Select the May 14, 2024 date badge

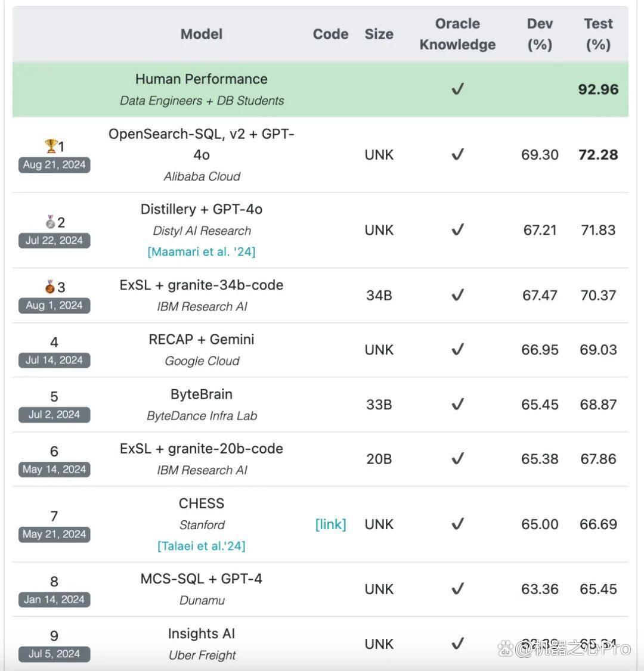[x=54, y=469]
